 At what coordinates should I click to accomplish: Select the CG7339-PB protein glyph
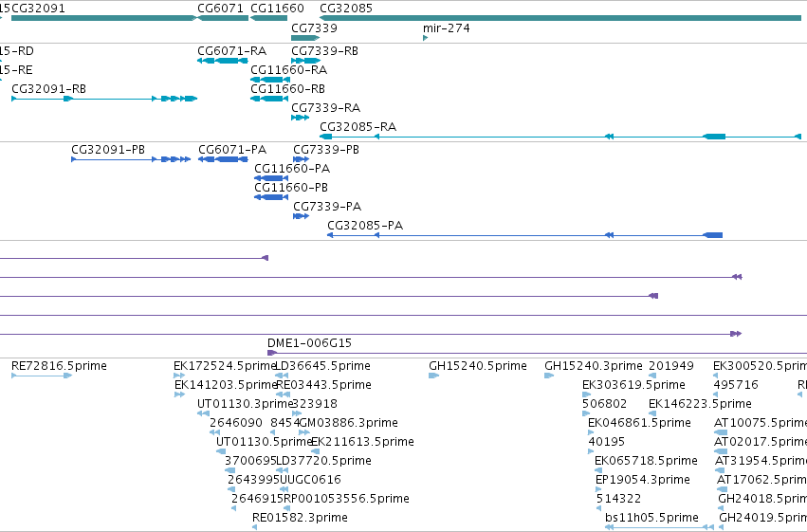click(301, 159)
